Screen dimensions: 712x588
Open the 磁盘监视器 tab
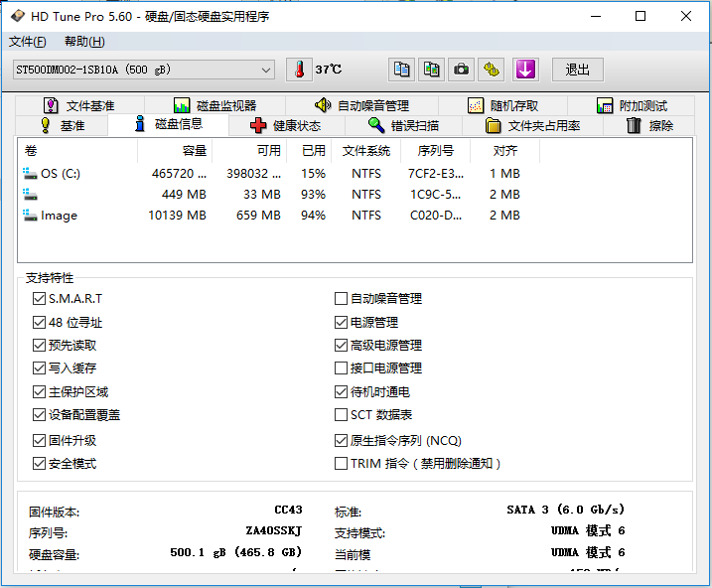coord(214,106)
